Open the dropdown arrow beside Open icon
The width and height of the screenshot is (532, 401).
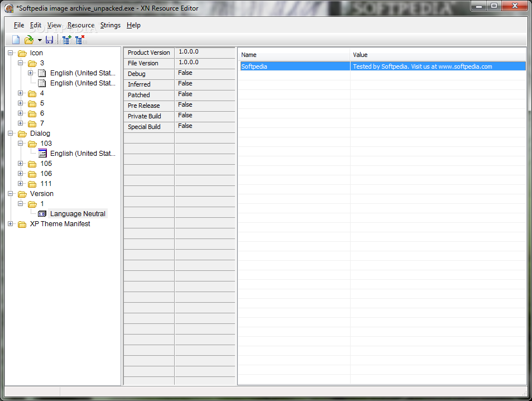pos(40,40)
